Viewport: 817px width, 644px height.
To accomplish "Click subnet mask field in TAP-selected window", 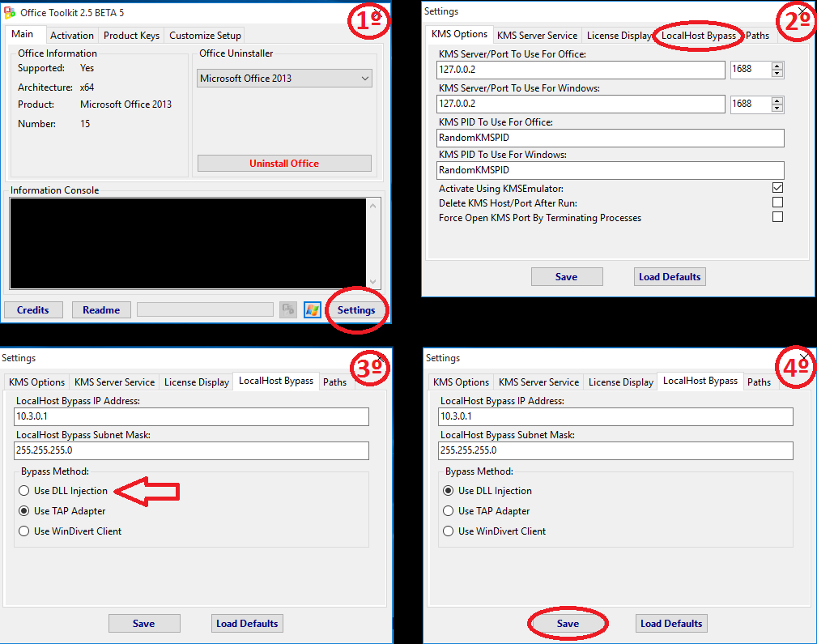I will click(x=191, y=450).
